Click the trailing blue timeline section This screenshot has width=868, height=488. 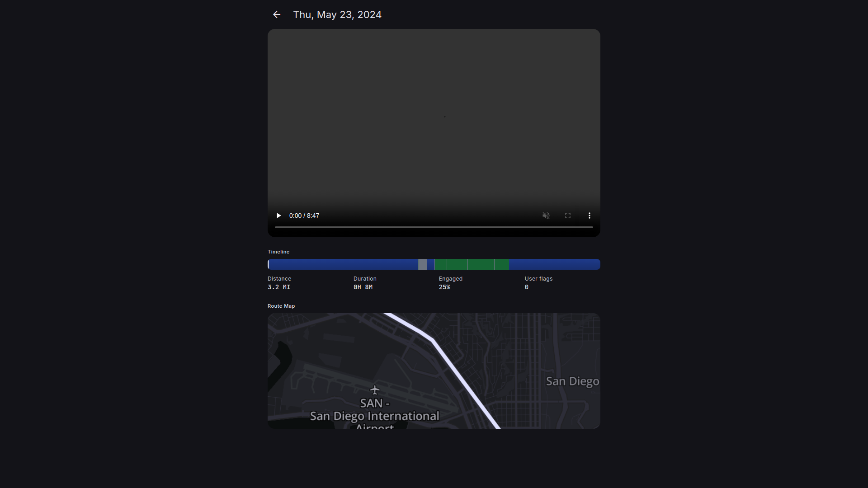554,264
